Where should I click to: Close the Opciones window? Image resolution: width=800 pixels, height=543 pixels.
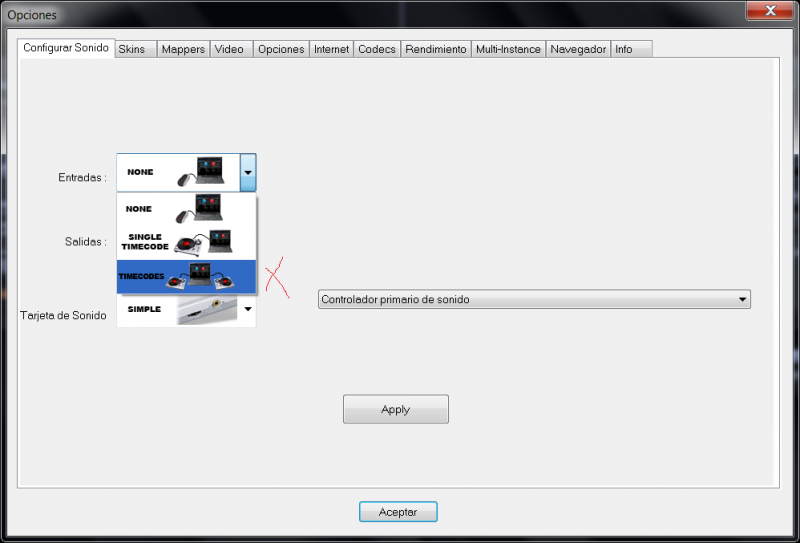[x=769, y=10]
